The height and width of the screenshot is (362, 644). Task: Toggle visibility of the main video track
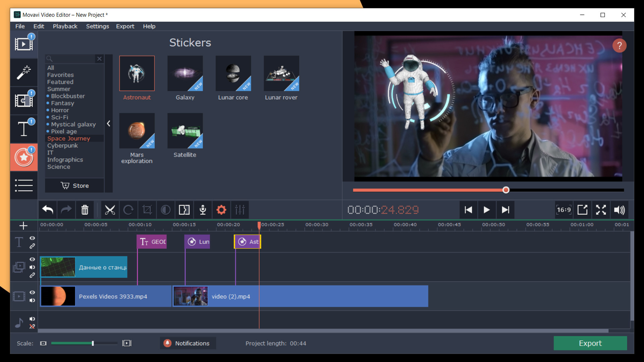point(32,293)
